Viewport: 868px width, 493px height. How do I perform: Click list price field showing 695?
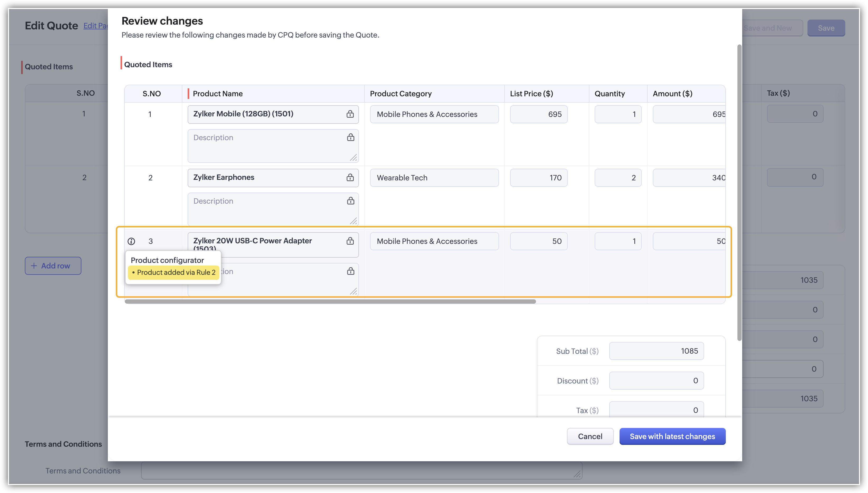click(x=538, y=114)
